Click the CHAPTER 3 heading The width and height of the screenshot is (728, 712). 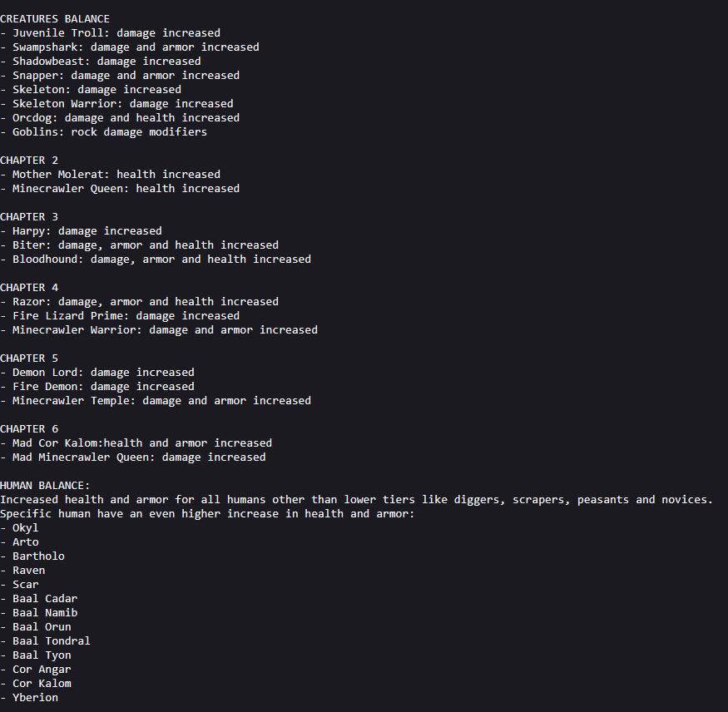(29, 217)
